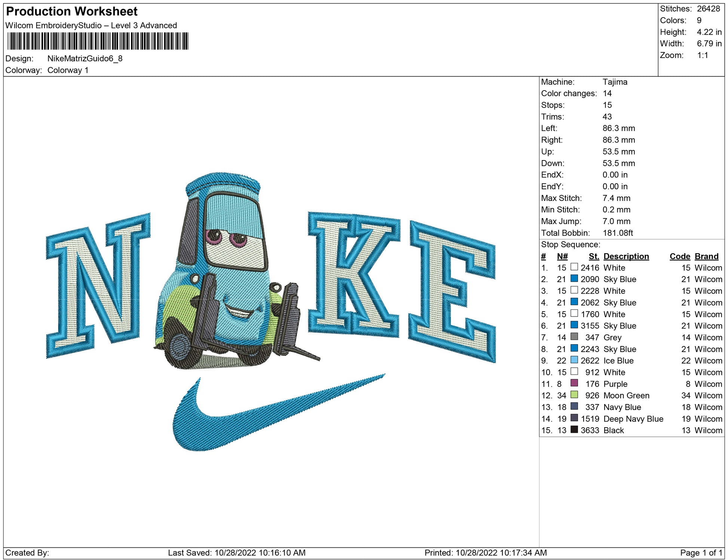Click the Sky Blue swatch in stop 2
Viewport: 728px width, 560px height.
click(574, 279)
